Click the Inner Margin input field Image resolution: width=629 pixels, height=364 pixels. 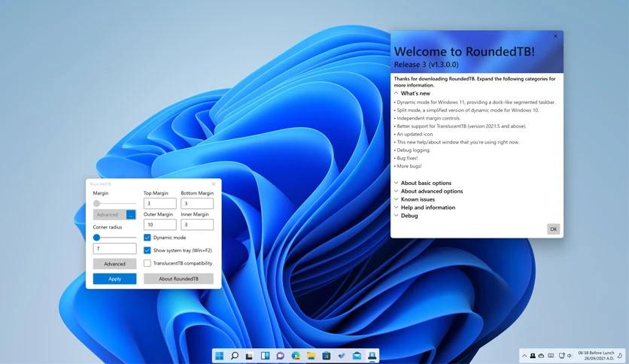pyautogui.click(x=197, y=225)
